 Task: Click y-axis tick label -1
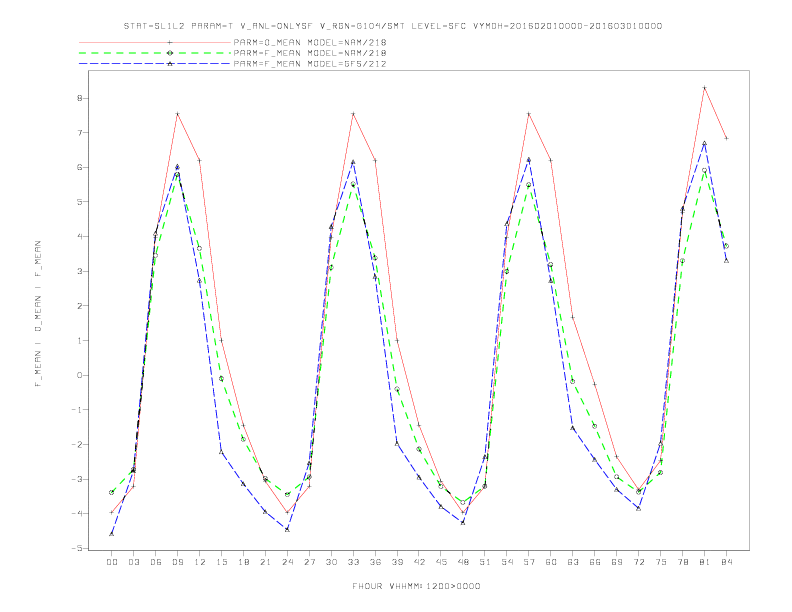[x=76, y=410]
